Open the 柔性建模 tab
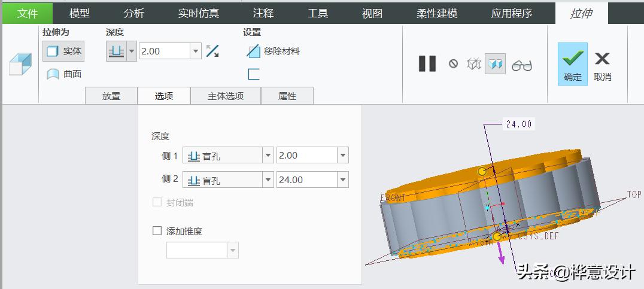Image resolution: width=644 pixels, height=289 pixels. (x=436, y=13)
